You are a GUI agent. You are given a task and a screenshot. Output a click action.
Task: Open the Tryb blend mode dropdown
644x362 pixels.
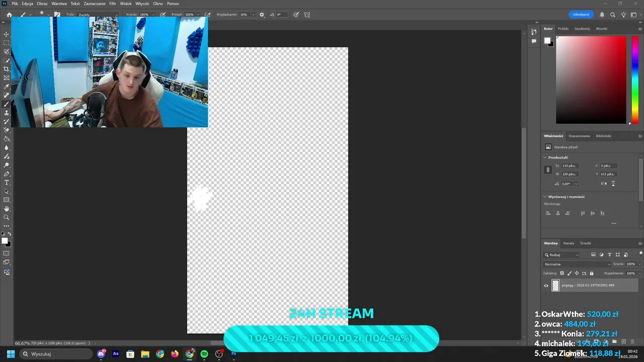[98, 15]
